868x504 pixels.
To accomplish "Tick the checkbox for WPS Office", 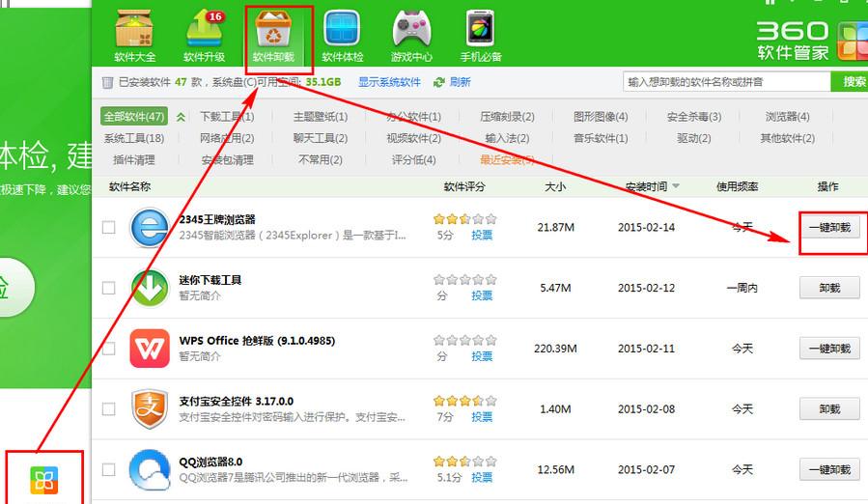I will [108, 349].
